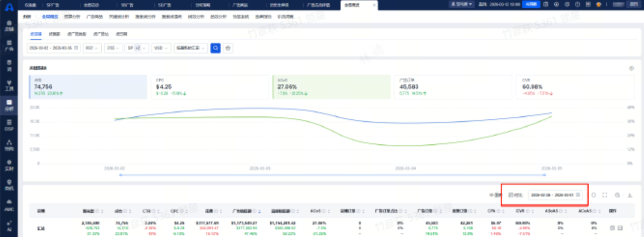Open the exchange rate dropdown in filter bar
The height and width of the screenshot is (237, 644).
click(191, 48)
